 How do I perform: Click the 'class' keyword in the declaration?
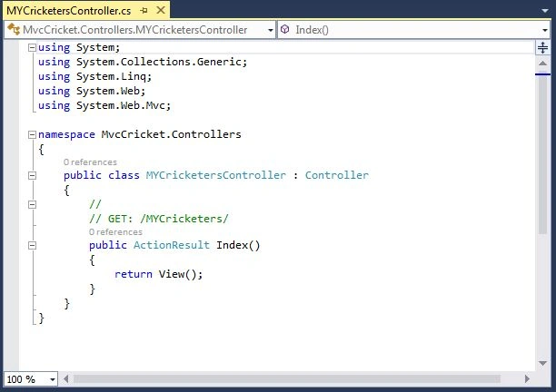point(124,175)
